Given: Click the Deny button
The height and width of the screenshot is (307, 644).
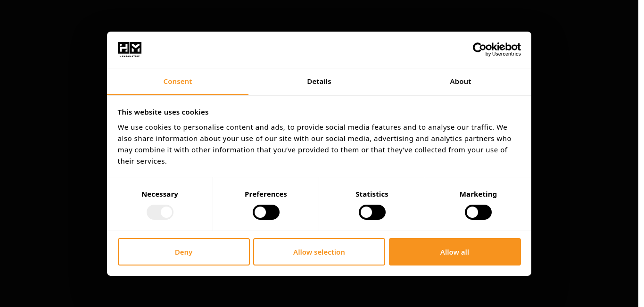Looking at the screenshot, I should click(184, 252).
